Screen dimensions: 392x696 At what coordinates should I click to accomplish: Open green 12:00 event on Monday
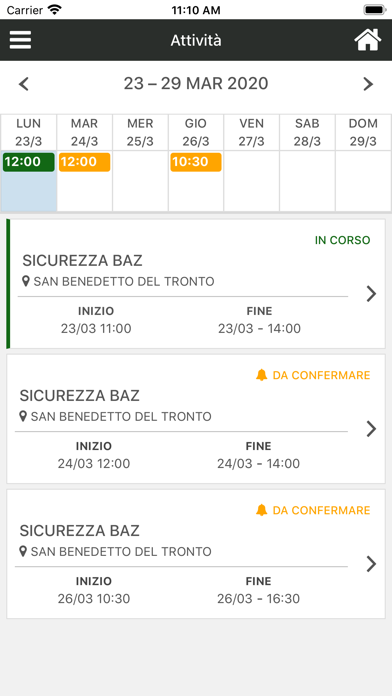coord(28,162)
